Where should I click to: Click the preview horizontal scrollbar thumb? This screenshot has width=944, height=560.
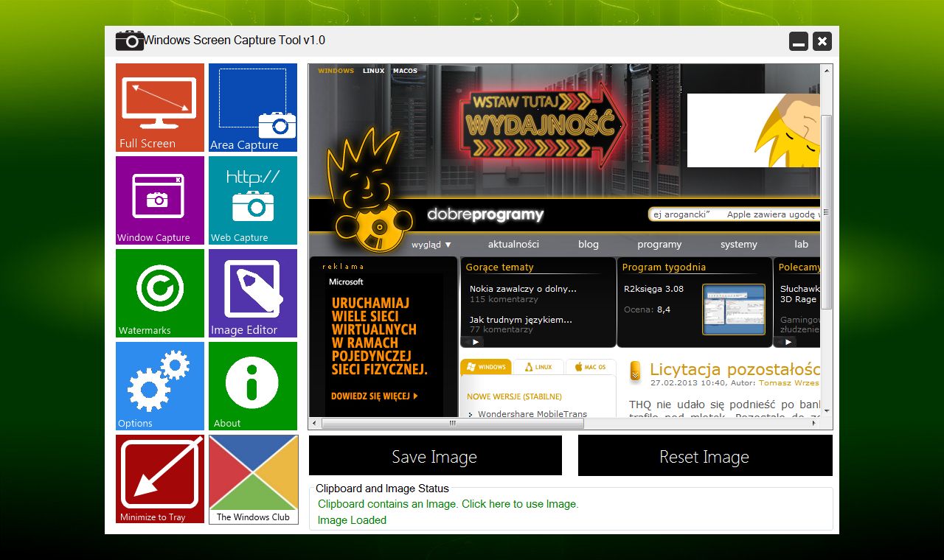(453, 424)
